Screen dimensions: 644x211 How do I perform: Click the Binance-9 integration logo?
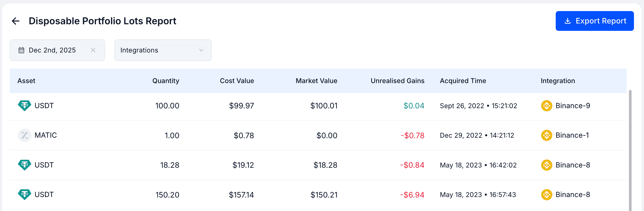pyautogui.click(x=546, y=106)
